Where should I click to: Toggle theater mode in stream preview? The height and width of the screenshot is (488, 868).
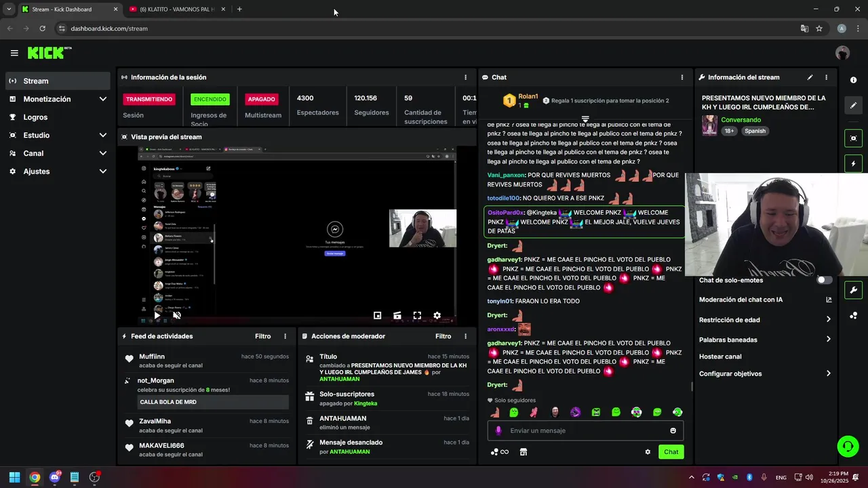(x=397, y=315)
